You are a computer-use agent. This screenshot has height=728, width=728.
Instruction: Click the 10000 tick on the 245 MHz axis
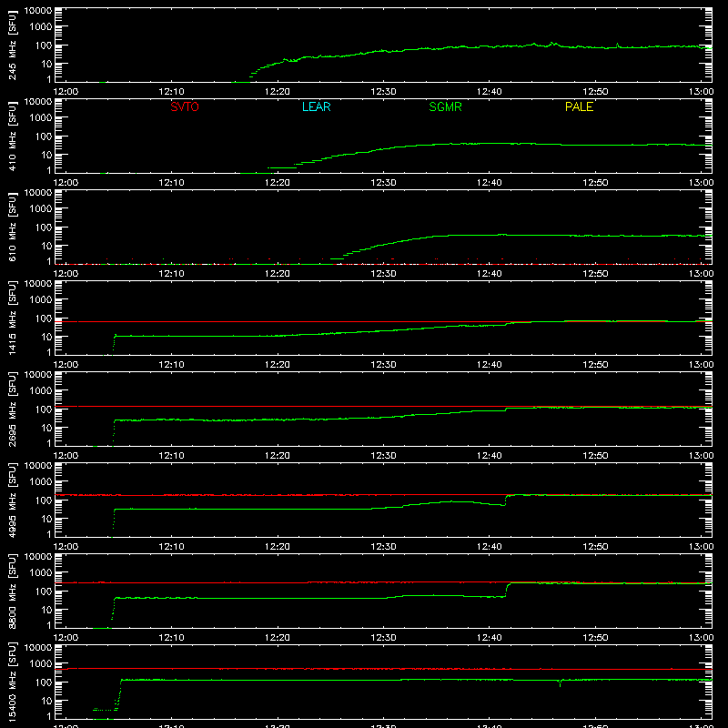tap(38, 11)
